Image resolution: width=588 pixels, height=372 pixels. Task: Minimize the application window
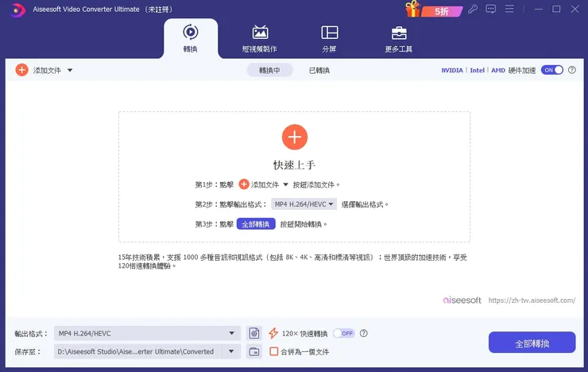click(x=539, y=9)
